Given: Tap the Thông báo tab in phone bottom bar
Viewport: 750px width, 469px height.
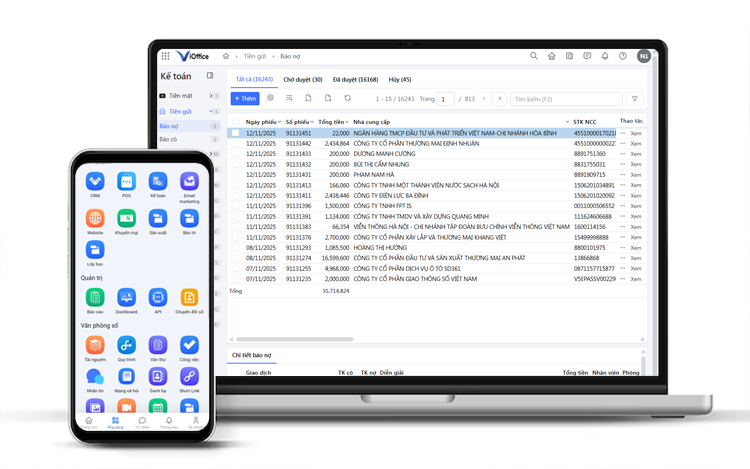Looking at the screenshot, I should [169, 422].
